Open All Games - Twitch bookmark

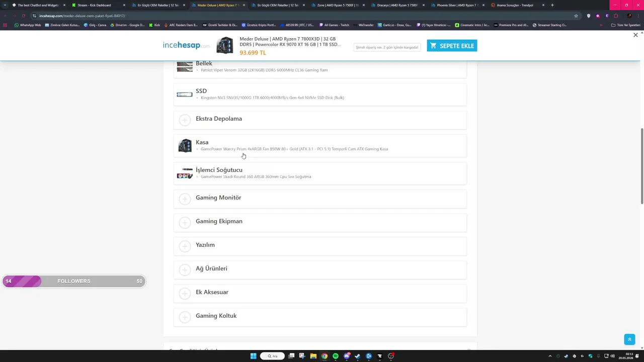334,25
